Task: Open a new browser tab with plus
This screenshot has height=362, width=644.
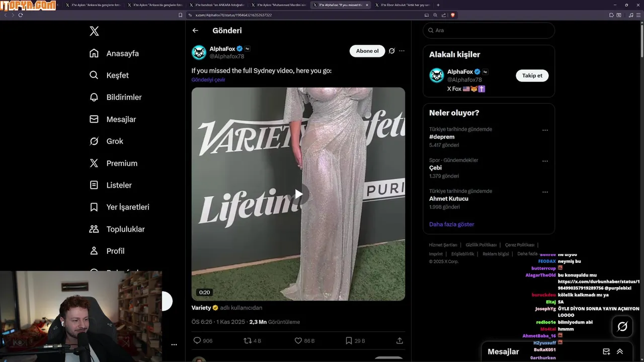Action: pos(438,5)
